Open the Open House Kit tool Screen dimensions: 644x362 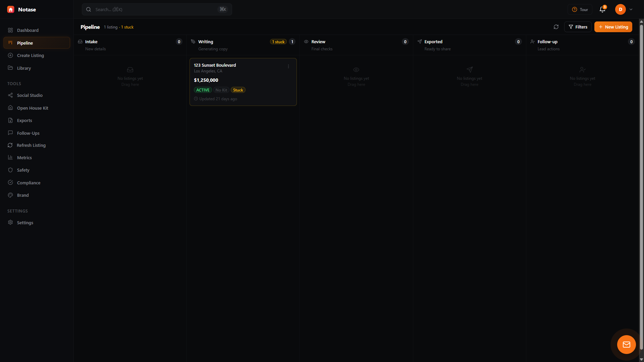tap(32, 108)
